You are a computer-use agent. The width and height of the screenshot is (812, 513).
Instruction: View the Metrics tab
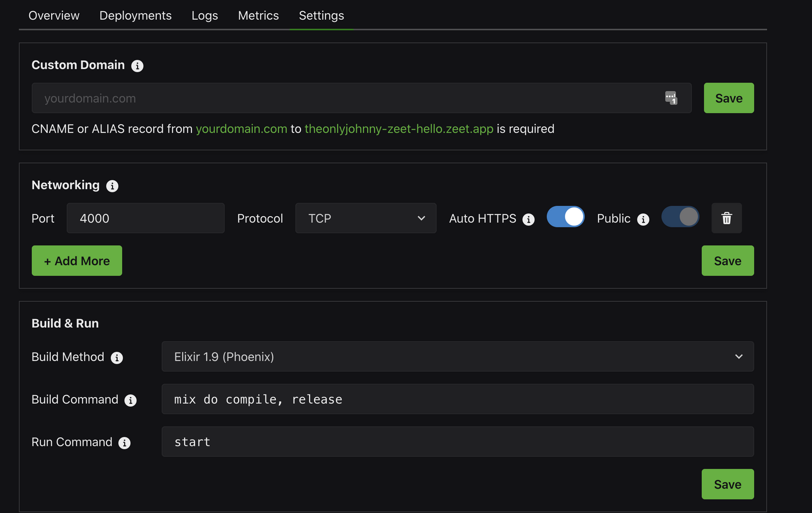click(x=258, y=15)
